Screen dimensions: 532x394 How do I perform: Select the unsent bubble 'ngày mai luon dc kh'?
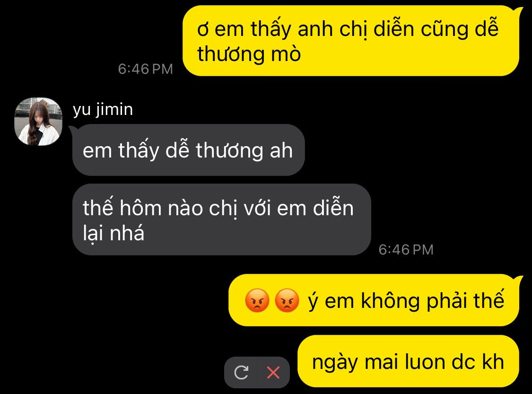(408, 361)
